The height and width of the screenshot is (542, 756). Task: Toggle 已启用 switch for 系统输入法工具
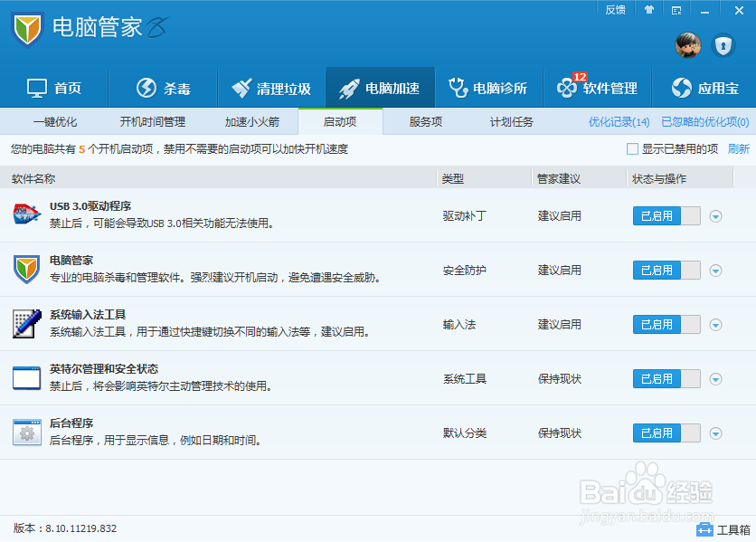[666, 324]
